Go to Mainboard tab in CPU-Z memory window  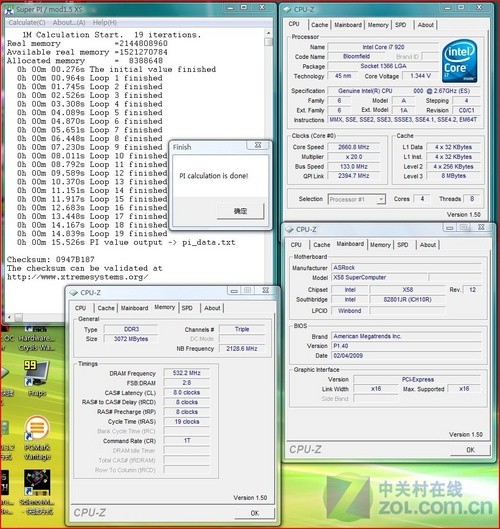[x=134, y=308]
